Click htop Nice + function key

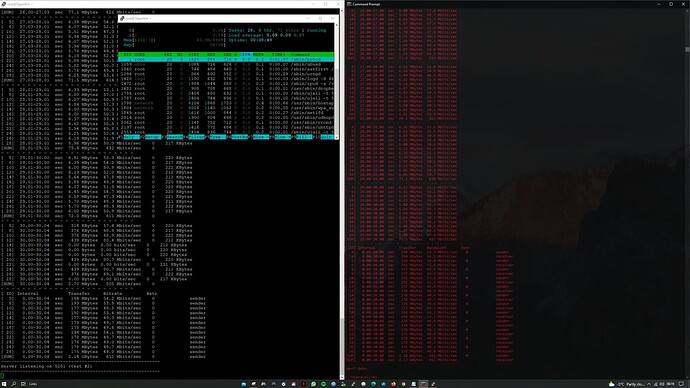283,137
